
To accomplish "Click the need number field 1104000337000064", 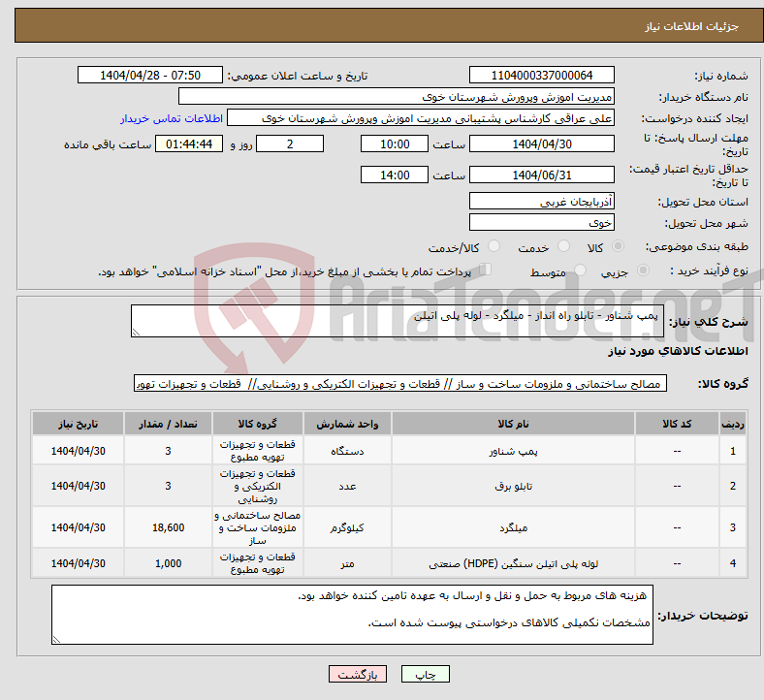I will click(541, 75).
